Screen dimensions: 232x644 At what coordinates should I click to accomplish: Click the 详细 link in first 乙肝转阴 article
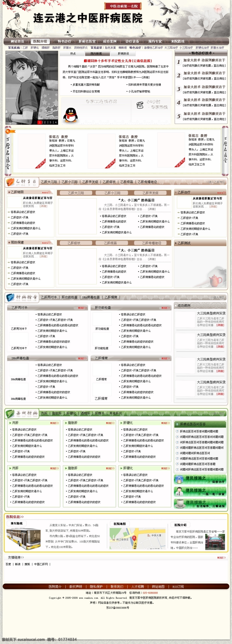pyautogui.click(x=43, y=206)
